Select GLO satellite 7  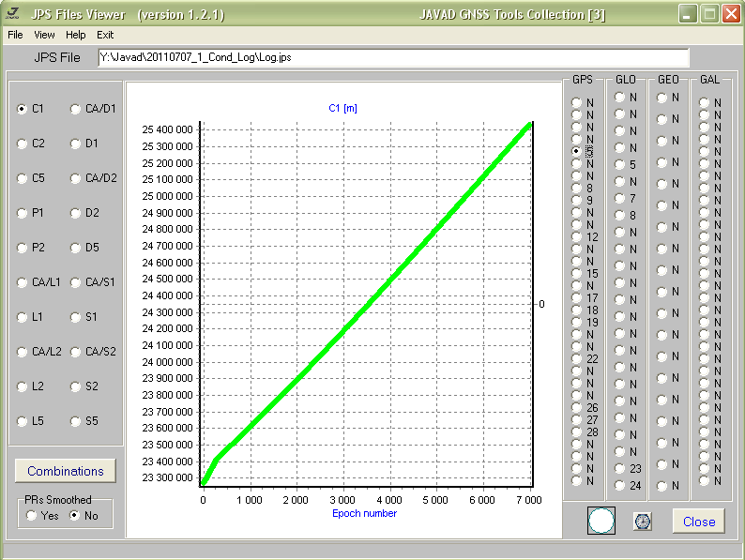tap(620, 198)
